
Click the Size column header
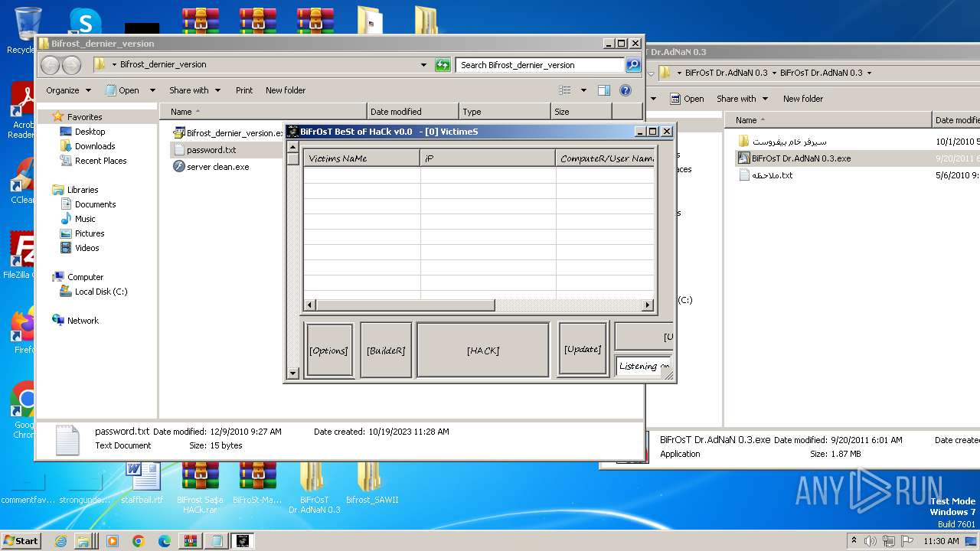point(581,112)
